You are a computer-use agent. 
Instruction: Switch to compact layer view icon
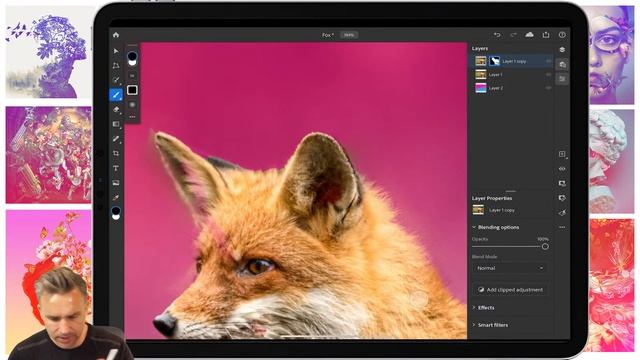point(562,50)
